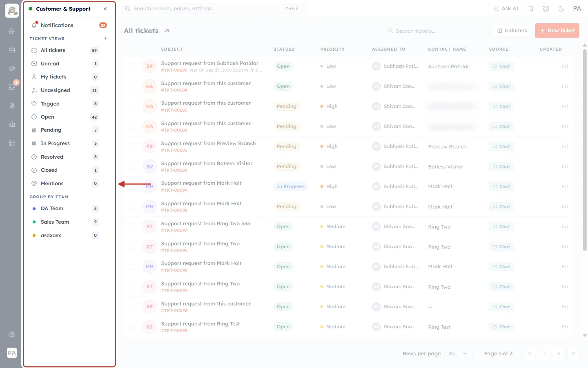Click In Progress status of TKT-00099
588x368 pixels.
291,186
